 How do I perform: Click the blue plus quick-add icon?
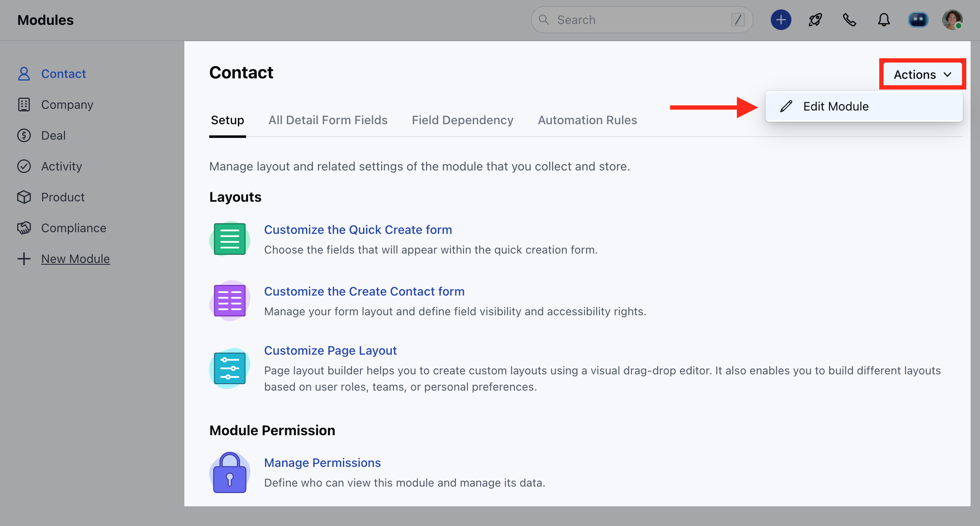(781, 20)
